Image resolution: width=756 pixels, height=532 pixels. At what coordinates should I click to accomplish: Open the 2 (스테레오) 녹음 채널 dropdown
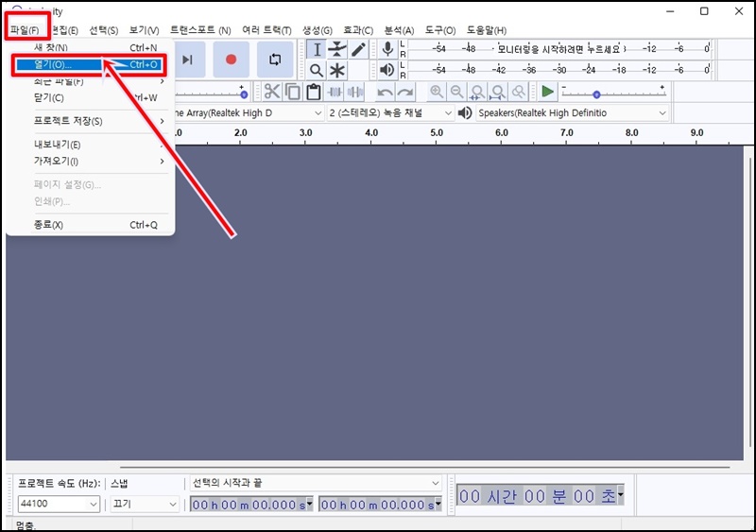pos(390,112)
